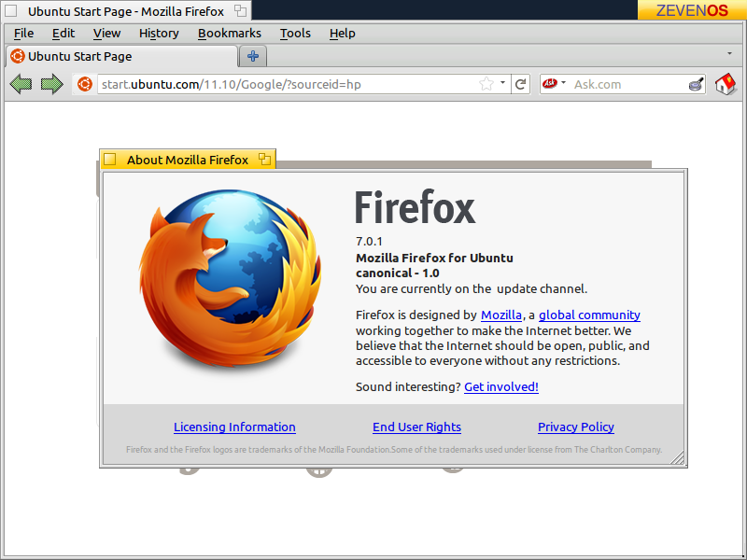Run search with the magnifier icon
The image size is (747, 560).
click(x=697, y=84)
